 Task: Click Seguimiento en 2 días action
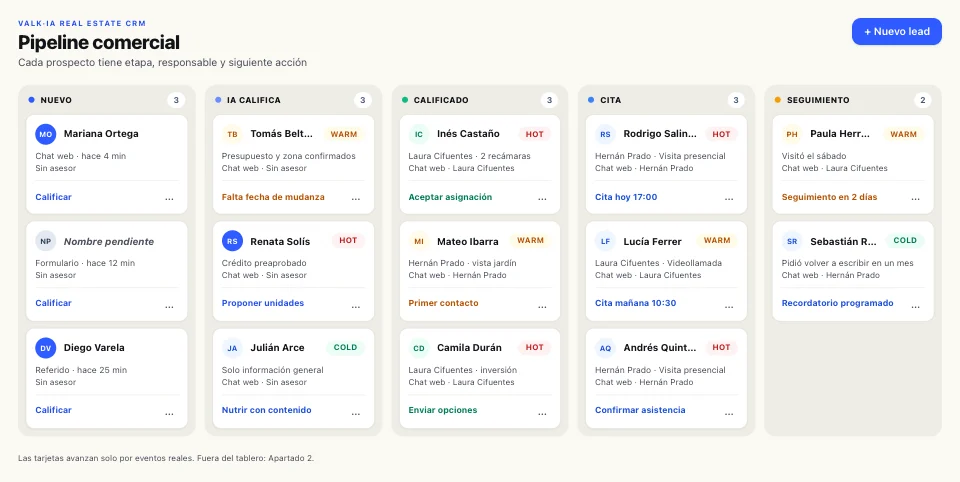[x=829, y=197]
